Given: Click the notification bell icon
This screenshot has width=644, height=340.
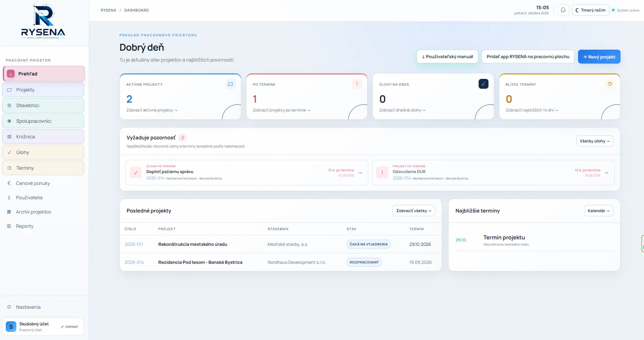Looking at the screenshot, I should [563, 10].
